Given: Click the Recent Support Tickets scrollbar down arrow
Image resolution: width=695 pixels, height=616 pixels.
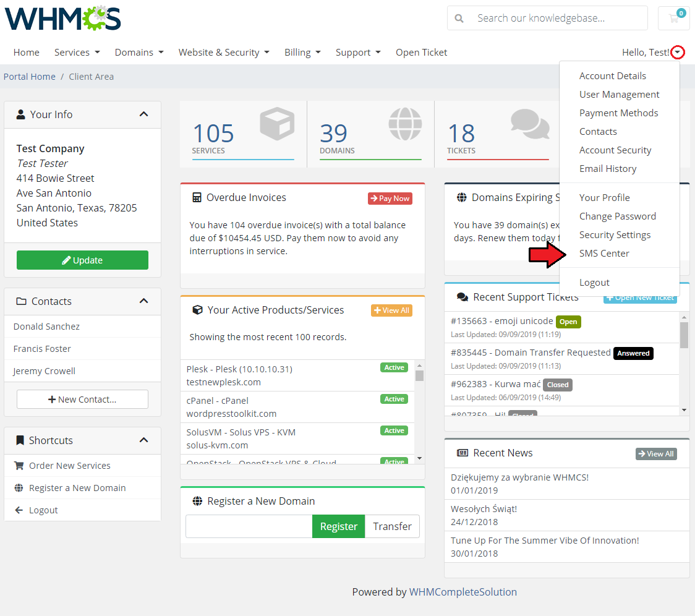Looking at the screenshot, I should (684, 410).
